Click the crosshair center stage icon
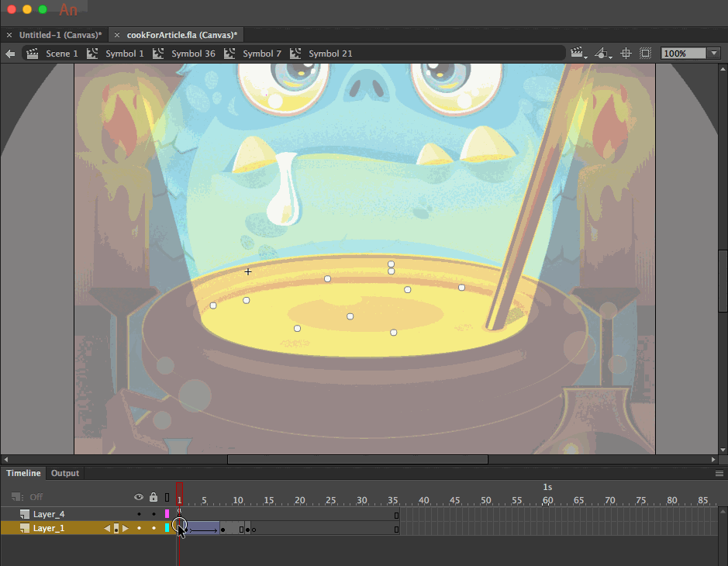This screenshot has height=566, width=728. pos(626,53)
